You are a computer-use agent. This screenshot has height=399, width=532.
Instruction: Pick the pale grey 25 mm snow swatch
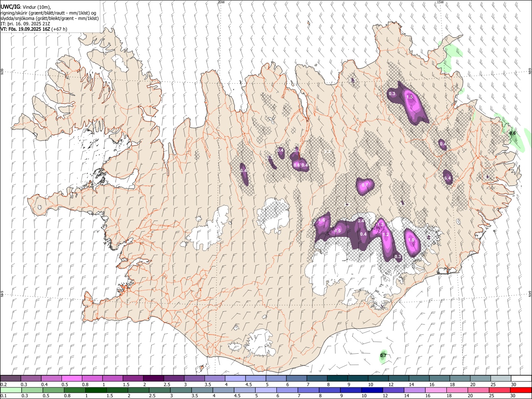[501, 379]
